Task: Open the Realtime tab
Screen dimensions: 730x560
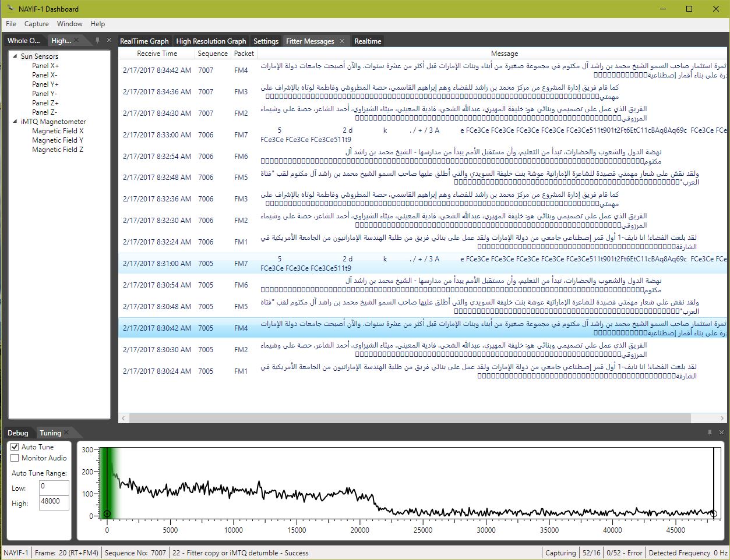Action: point(368,41)
